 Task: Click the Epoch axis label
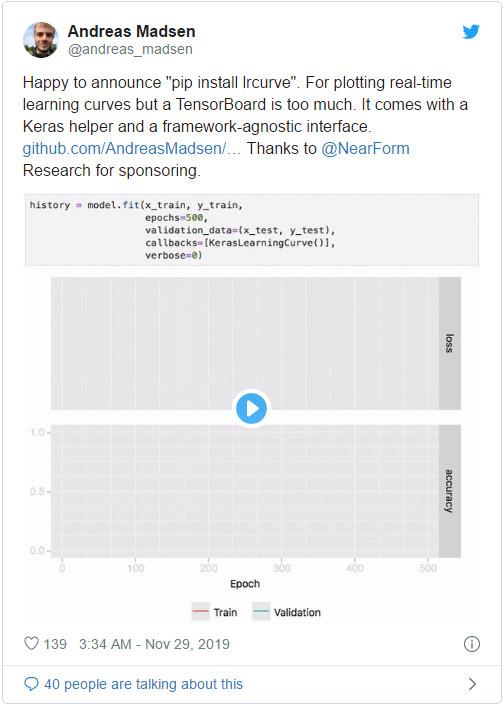pos(245,583)
